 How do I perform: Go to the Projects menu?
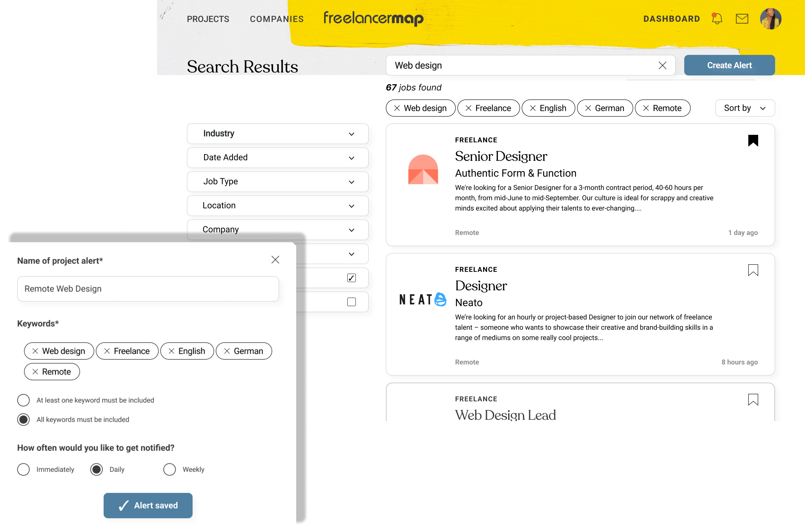point(208,19)
